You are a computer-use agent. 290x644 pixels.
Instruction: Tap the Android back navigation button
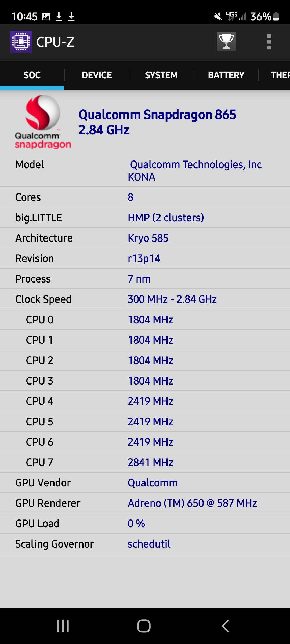click(225, 626)
